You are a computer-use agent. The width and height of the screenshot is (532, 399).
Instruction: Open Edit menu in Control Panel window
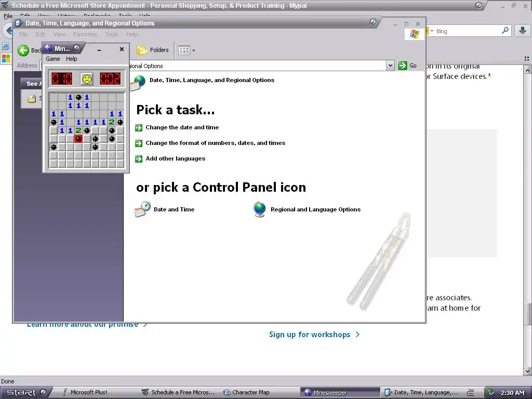[41, 34]
